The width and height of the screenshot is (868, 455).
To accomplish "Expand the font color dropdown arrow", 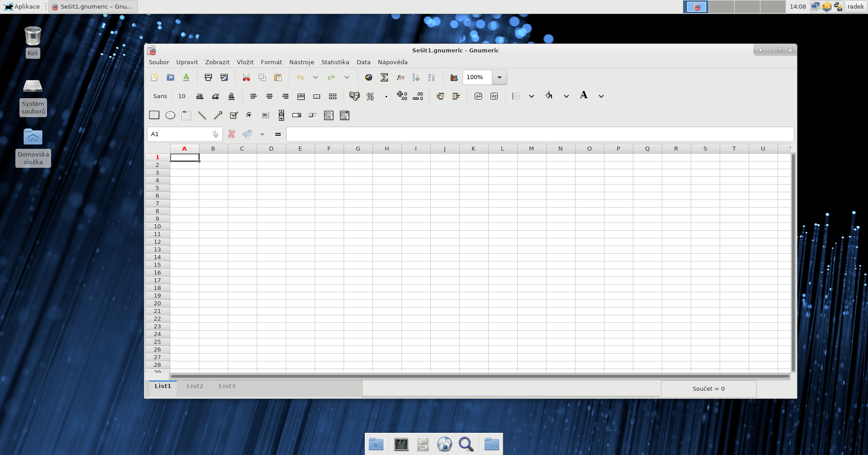I will pyautogui.click(x=601, y=96).
